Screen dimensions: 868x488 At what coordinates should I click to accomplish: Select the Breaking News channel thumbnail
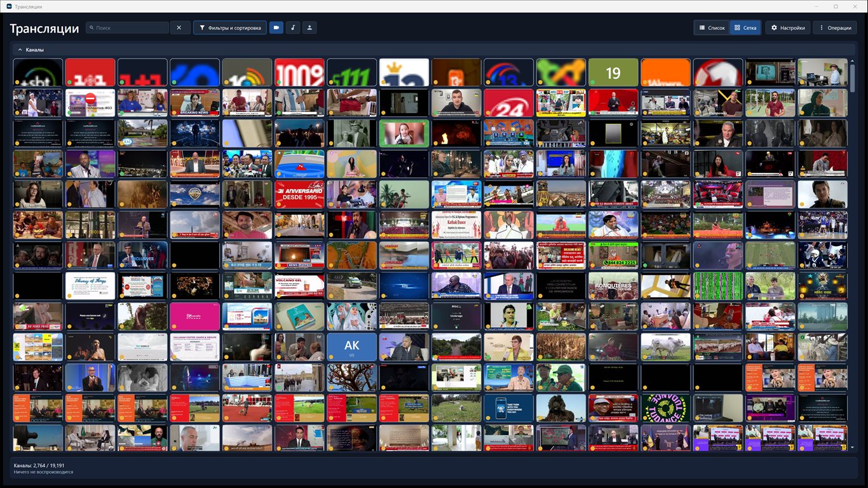(x=194, y=103)
